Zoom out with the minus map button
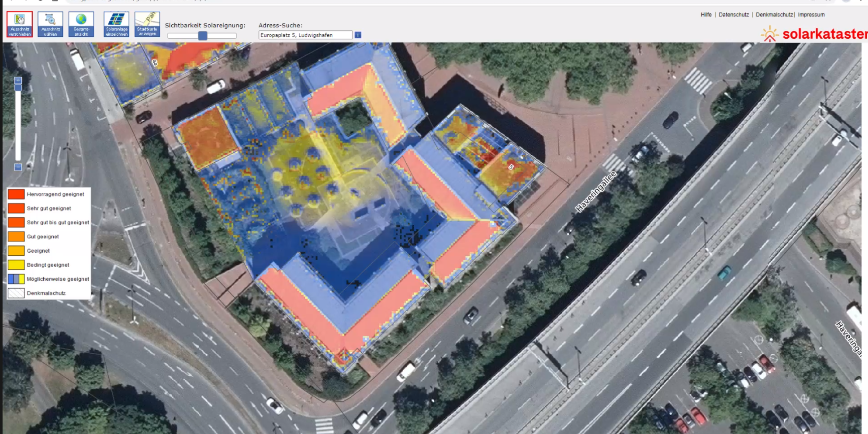The image size is (868, 434). (18, 167)
